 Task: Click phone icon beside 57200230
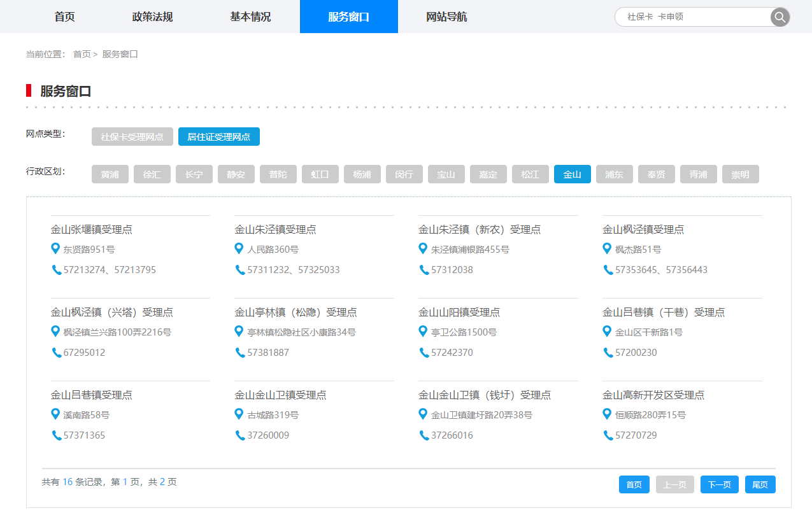point(608,353)
